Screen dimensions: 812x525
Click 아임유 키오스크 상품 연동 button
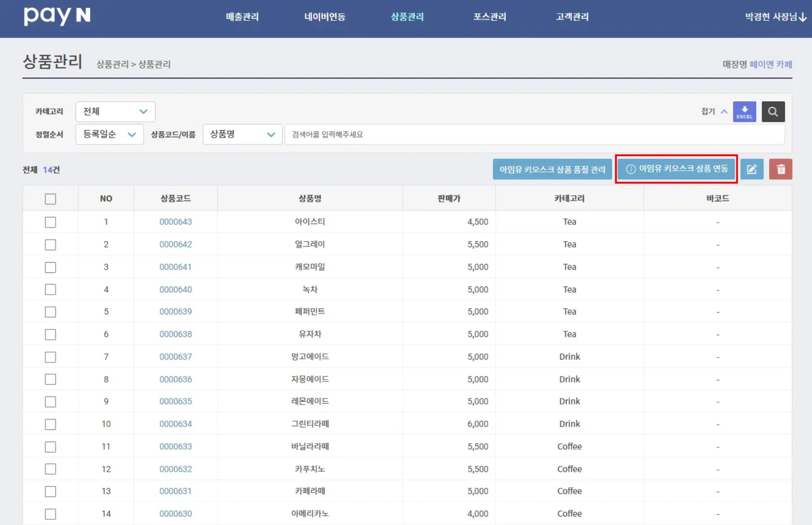[x=676, y=169]
